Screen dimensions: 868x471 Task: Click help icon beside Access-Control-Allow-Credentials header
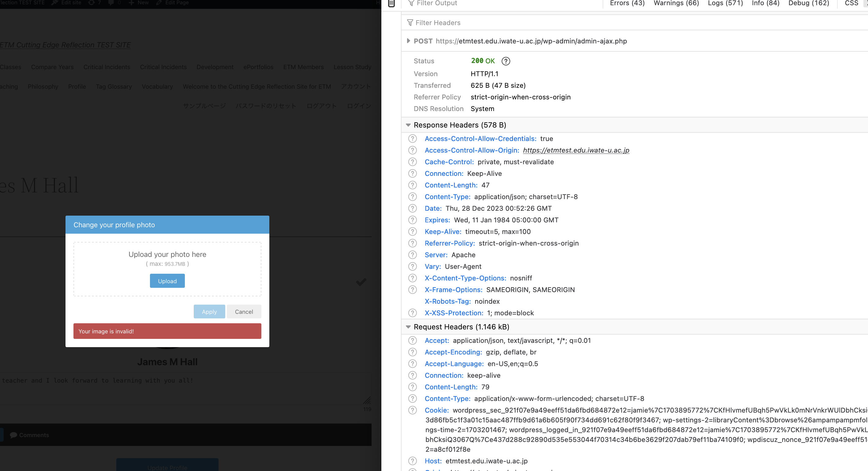click(x=413, y=139)
